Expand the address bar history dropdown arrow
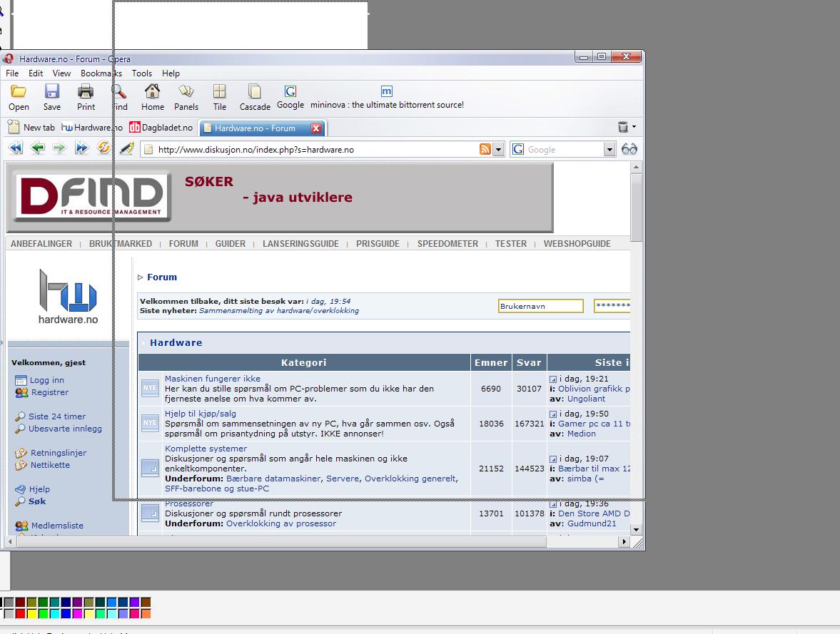This screenshot has width=840, height=634. [x=499, y=149]
